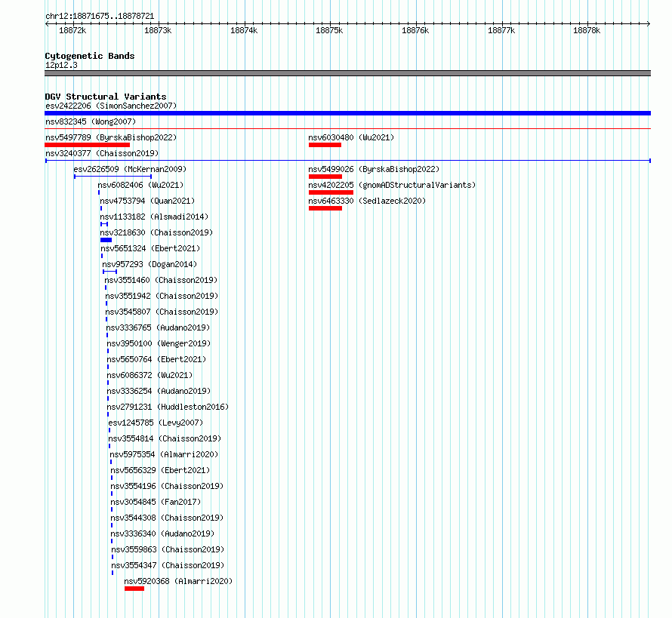This screenshot has width=672, height=618.
Task: Open nsv4753794 (Quan2021) variant label
Action: coord(147,201)
